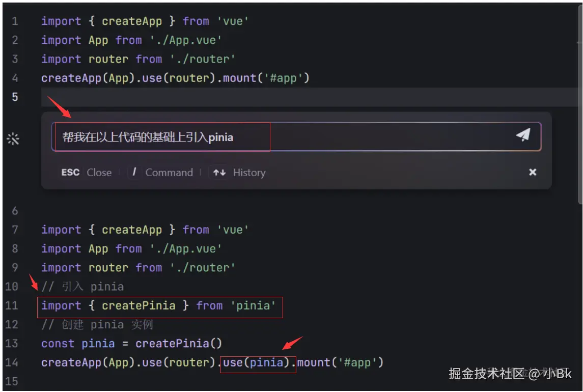The image size is (583, 392).
Task: Click the up-down arrows history key icon
Action: click(219, 173)
